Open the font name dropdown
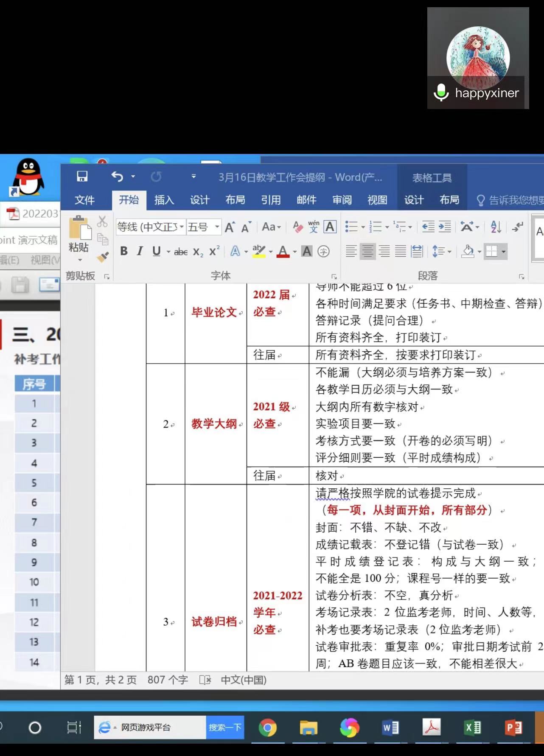 [x=182, y=227]
